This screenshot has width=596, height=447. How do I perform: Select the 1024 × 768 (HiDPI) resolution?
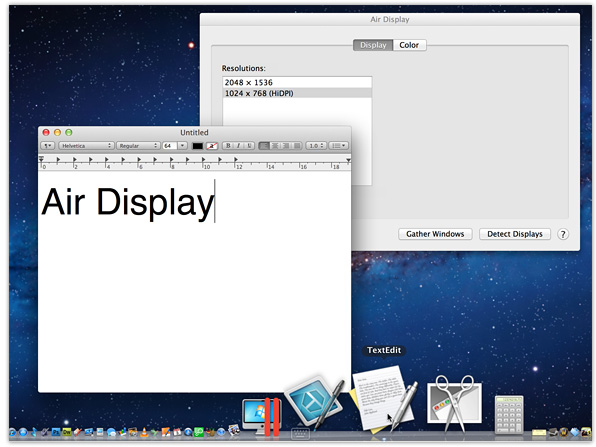coord(297,93)
